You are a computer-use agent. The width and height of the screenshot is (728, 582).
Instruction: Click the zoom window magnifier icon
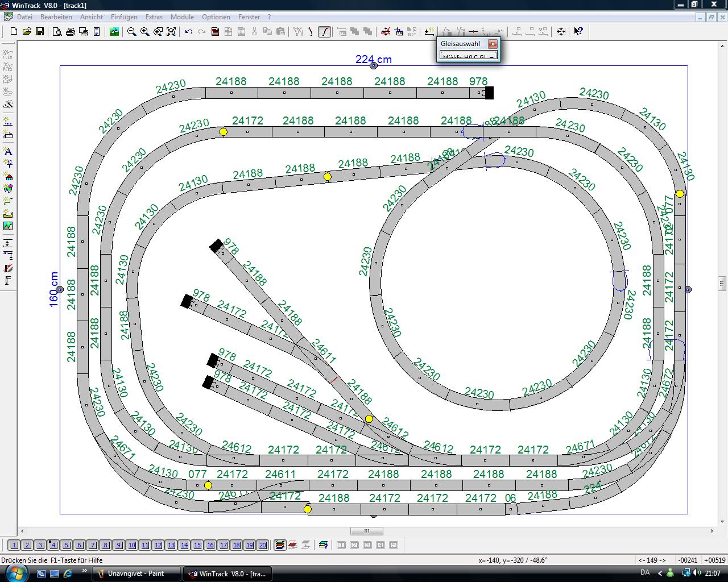pos(158,32)
